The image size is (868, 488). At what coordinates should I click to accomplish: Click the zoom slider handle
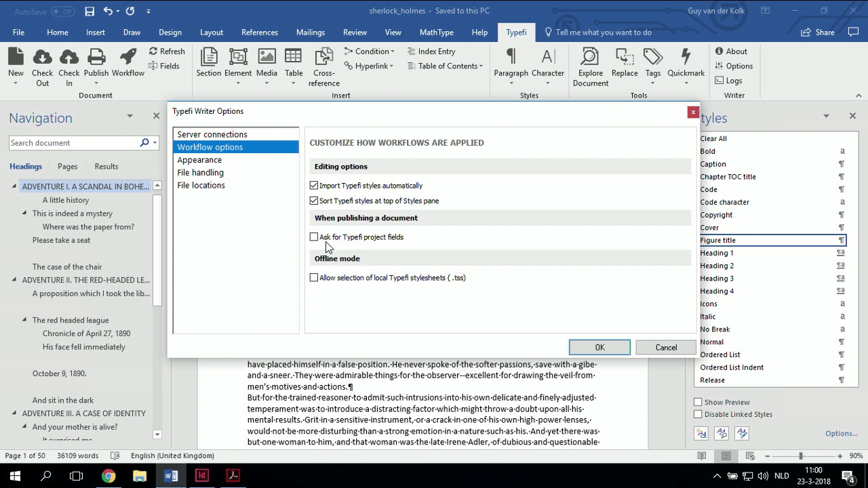pos(801,456)
